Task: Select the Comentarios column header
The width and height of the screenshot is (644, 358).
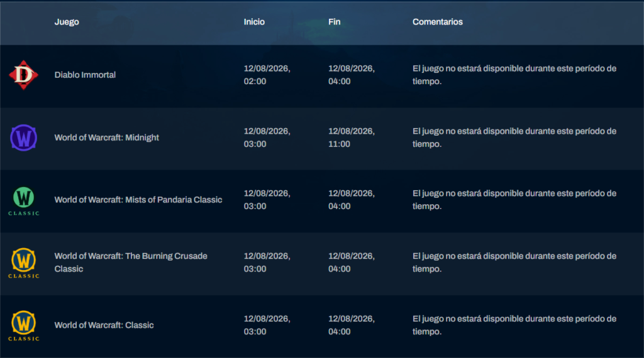Action: pyautogui.click(x=438, y=22)
